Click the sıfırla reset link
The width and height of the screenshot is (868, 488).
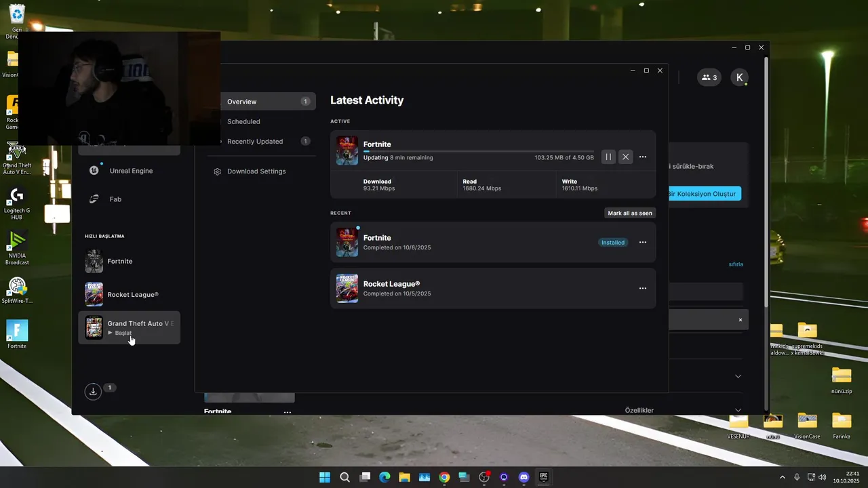pos(736,264)
